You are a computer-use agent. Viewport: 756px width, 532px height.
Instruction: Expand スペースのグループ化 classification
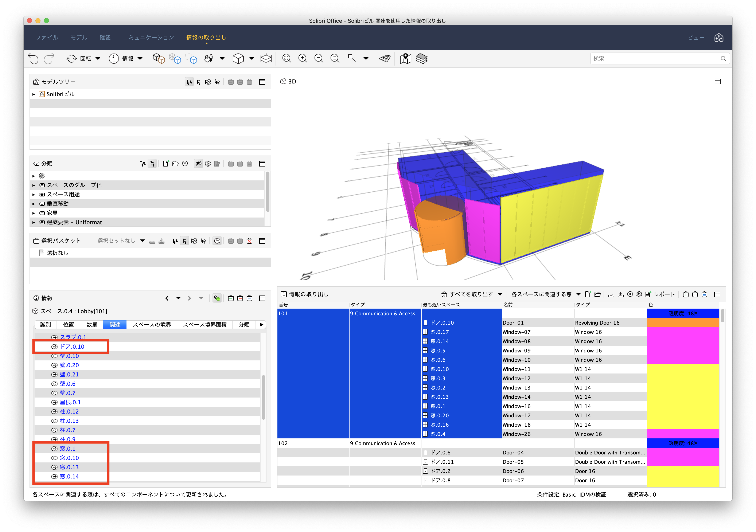34,185
